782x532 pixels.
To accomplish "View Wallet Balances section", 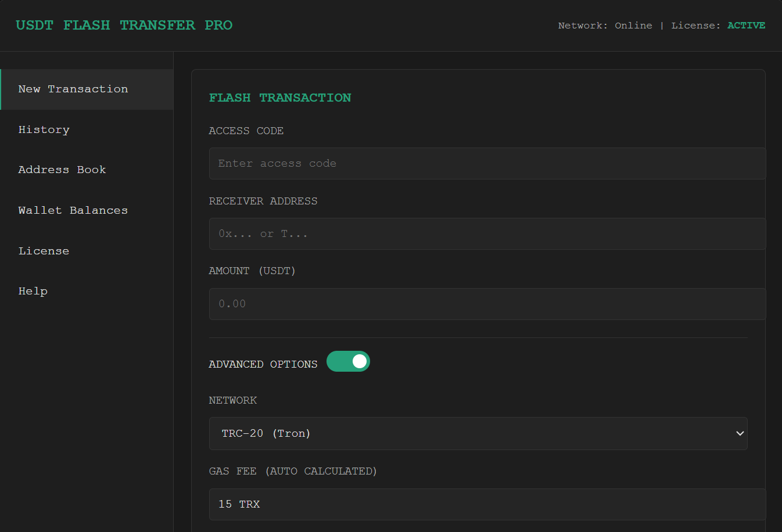I will 73,210.
